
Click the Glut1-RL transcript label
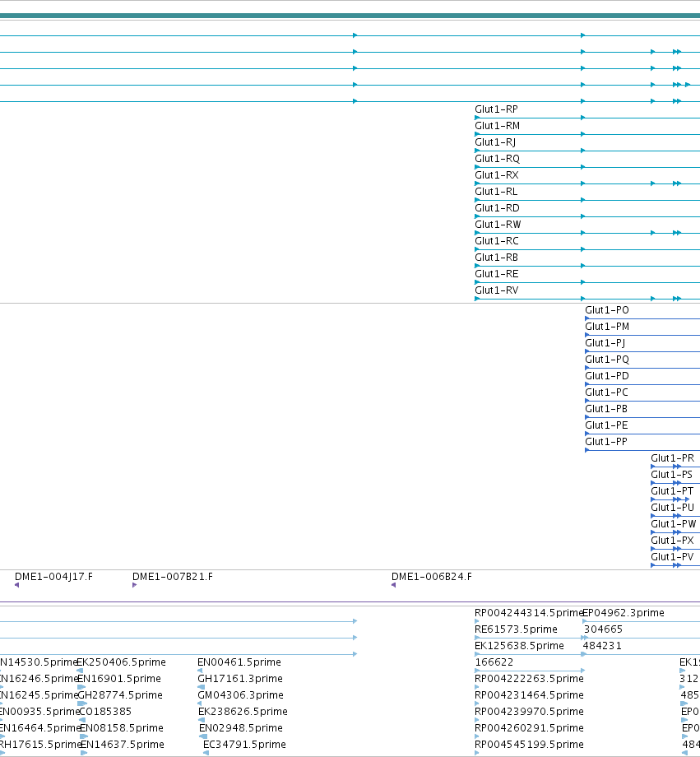[x=496, y=192]
